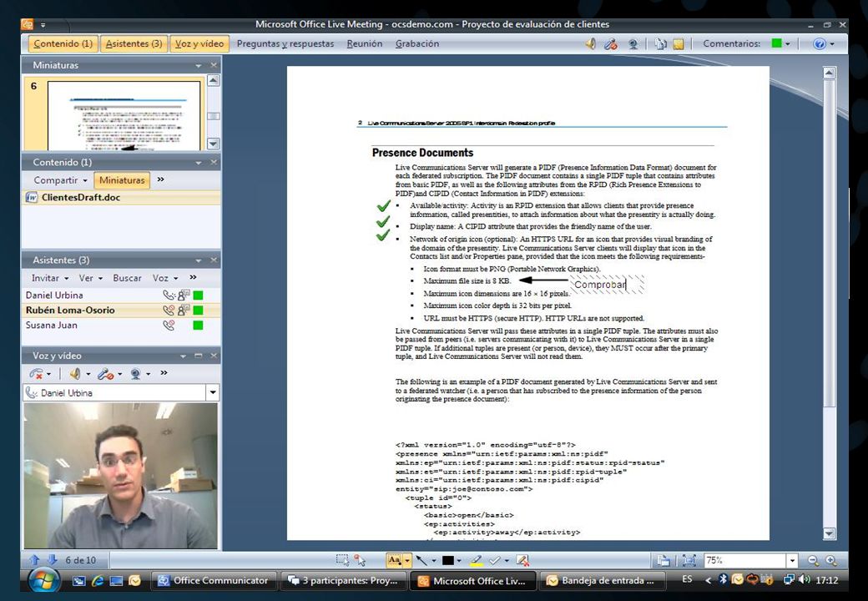Select the line drawing annotation tool
This screenshot has width=868, height=601.
(422, 560)
